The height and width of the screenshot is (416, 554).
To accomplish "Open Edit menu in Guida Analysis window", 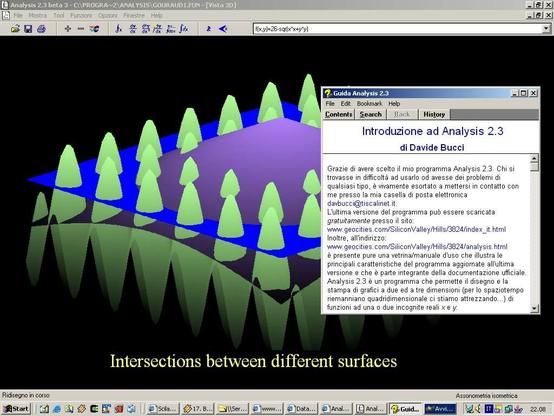I will click(346, 104).
